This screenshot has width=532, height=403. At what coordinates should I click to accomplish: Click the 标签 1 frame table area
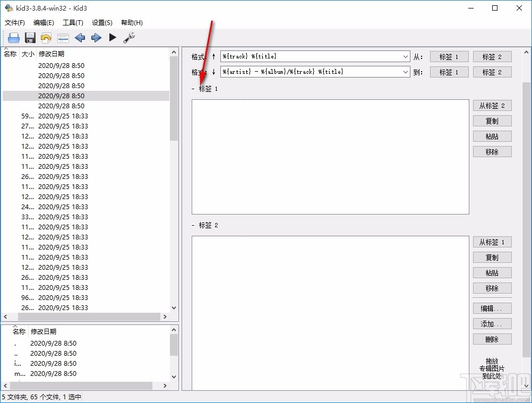(330, 157)
